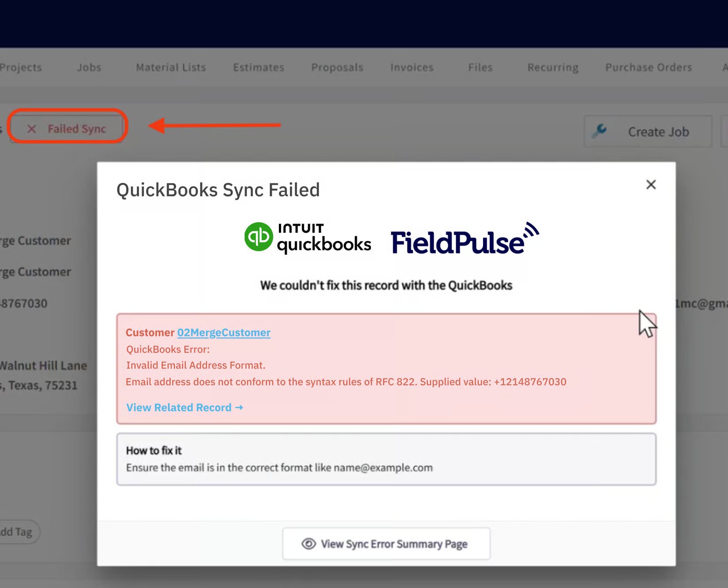Click View Sync Error Summary Page button

pos(386,543)
